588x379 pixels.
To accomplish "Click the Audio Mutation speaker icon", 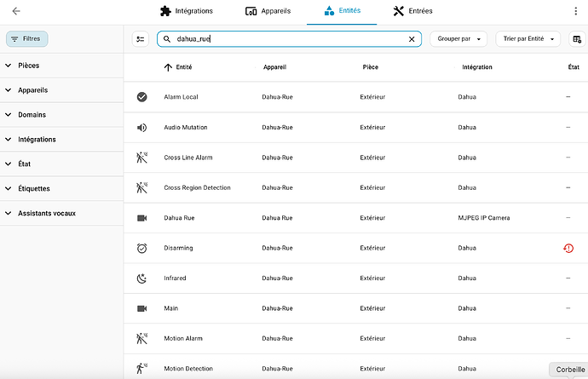I will coord(141,128).
